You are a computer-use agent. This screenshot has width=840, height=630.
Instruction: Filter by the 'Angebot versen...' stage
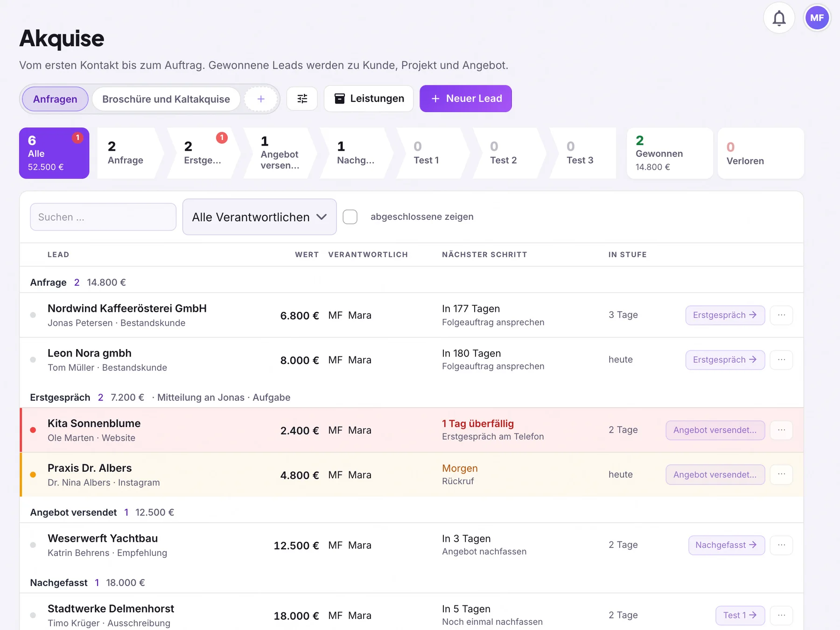point(280,153)
